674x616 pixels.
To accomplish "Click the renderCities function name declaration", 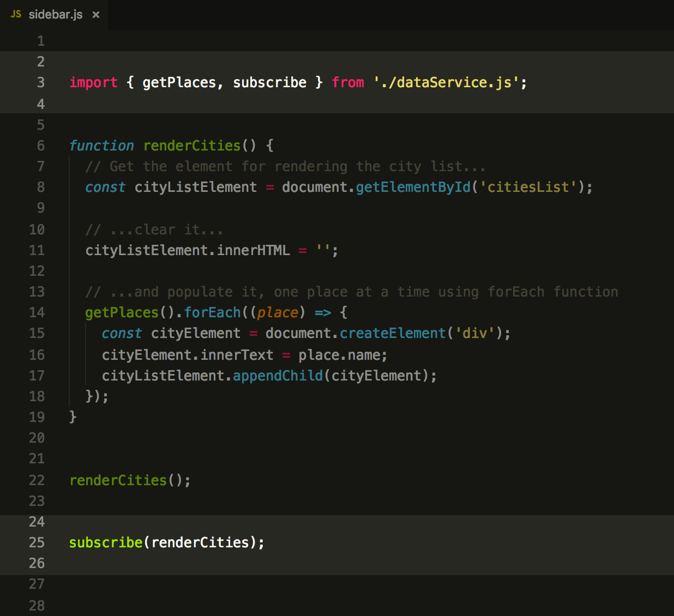I will 192,146.
